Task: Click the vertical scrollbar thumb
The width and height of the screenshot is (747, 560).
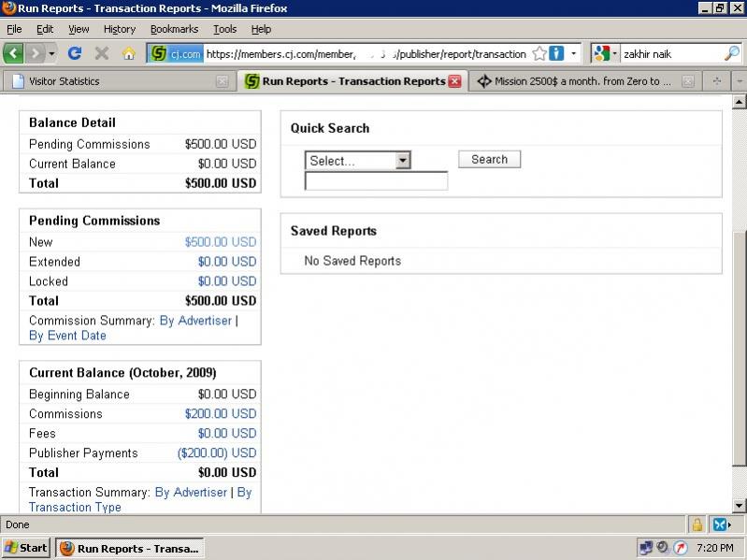Action: (x=739, y=348)
